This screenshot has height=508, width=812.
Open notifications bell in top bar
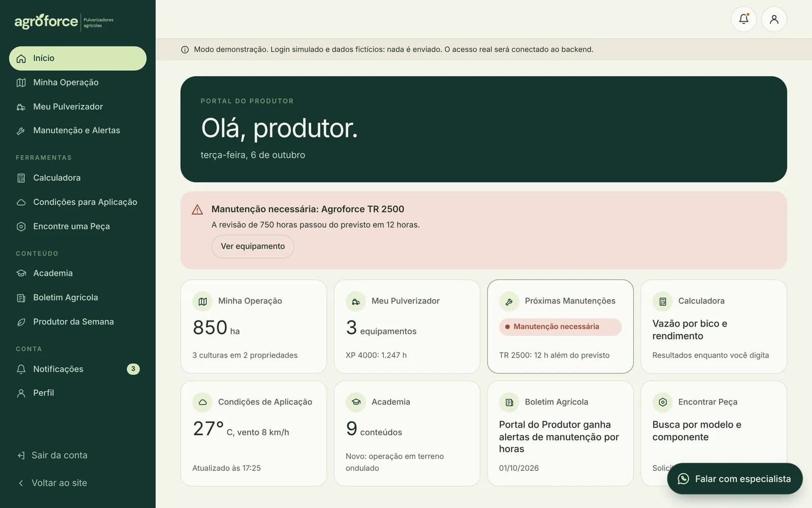743,19
